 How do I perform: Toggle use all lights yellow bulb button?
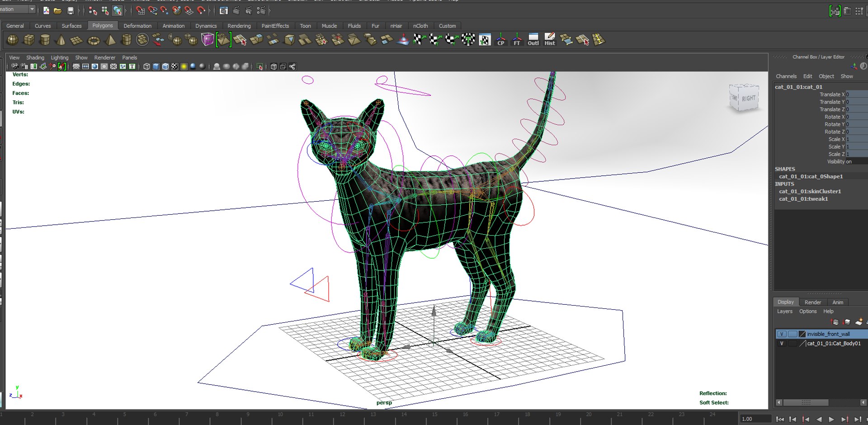184,66
